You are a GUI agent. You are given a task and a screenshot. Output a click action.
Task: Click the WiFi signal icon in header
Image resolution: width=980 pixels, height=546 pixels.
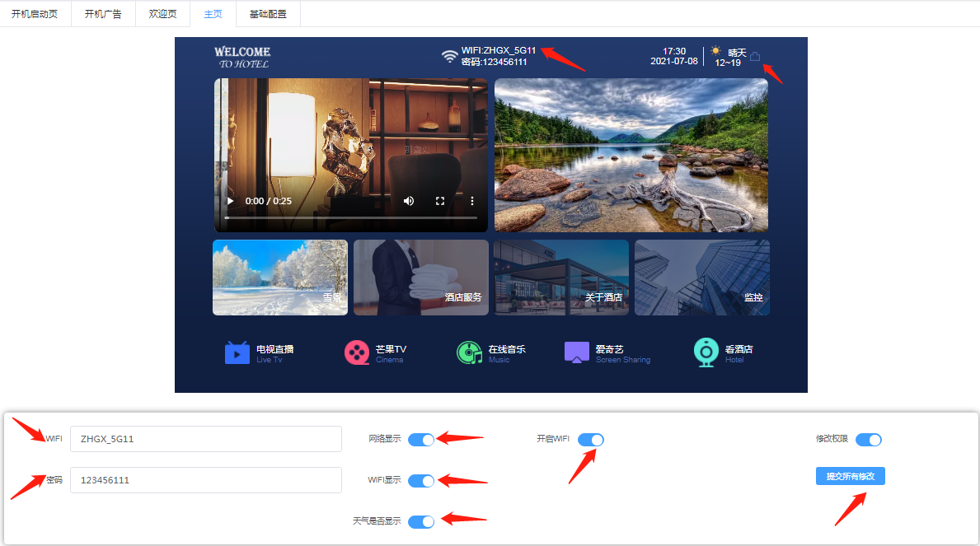(449, 57)
